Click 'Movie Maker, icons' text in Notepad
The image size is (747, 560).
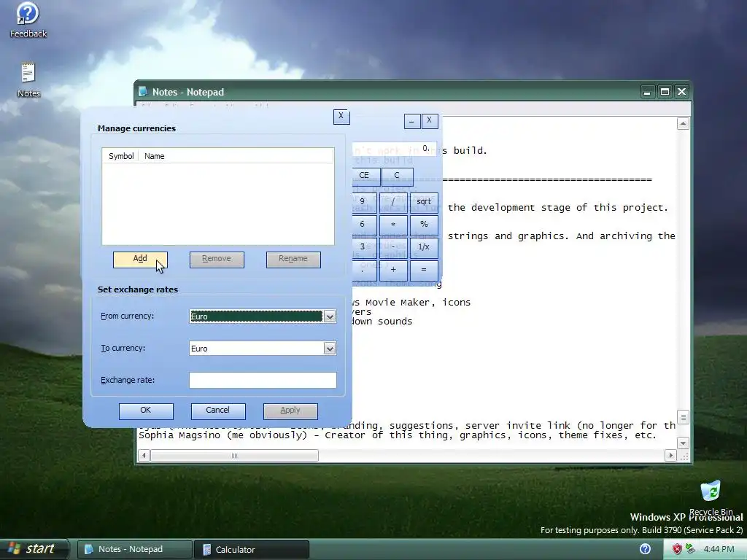[418, 303]
